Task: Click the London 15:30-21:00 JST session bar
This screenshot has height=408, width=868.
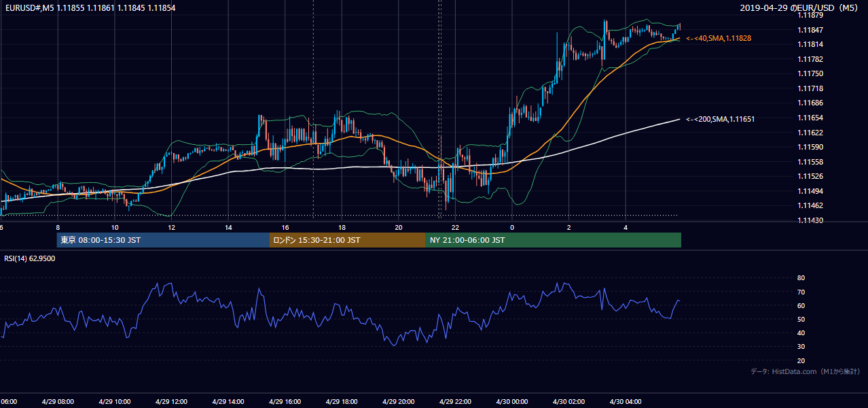Action: pos(348,240)
